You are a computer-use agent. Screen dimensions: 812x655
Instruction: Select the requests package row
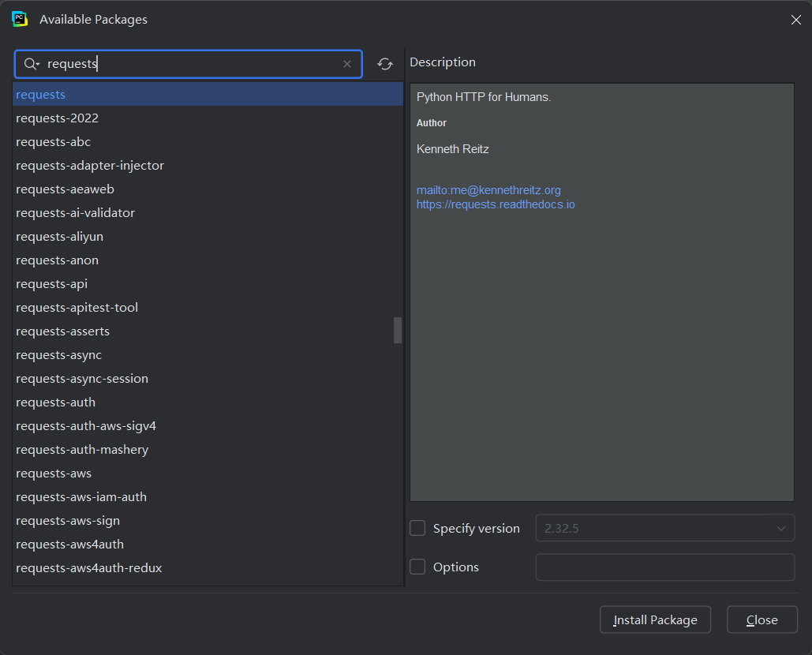[208, 94]
